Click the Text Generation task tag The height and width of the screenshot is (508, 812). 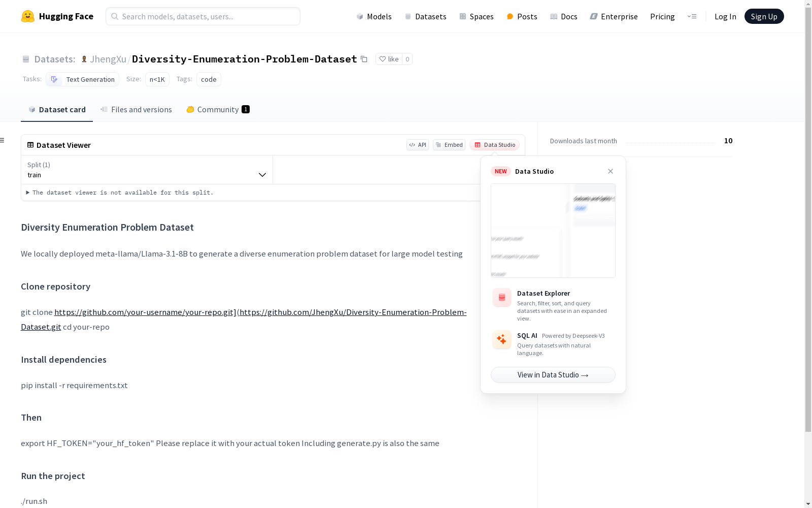(x=82, y=79)
